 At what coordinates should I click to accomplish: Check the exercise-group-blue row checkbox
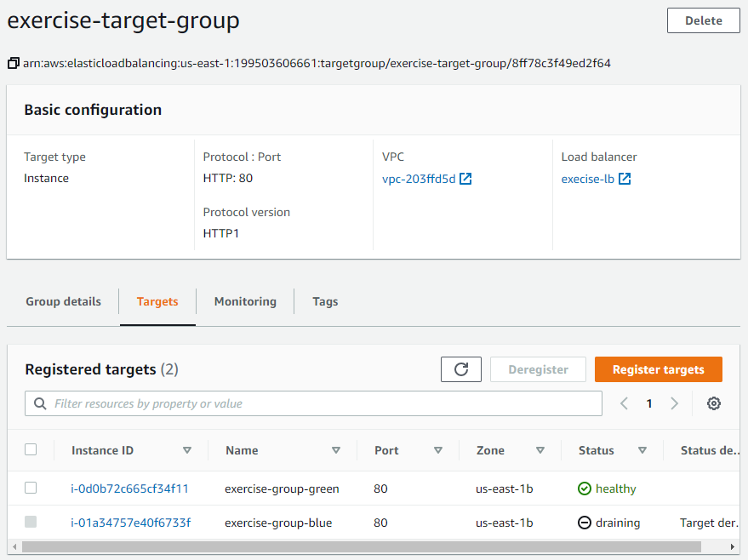click(31, 522)
